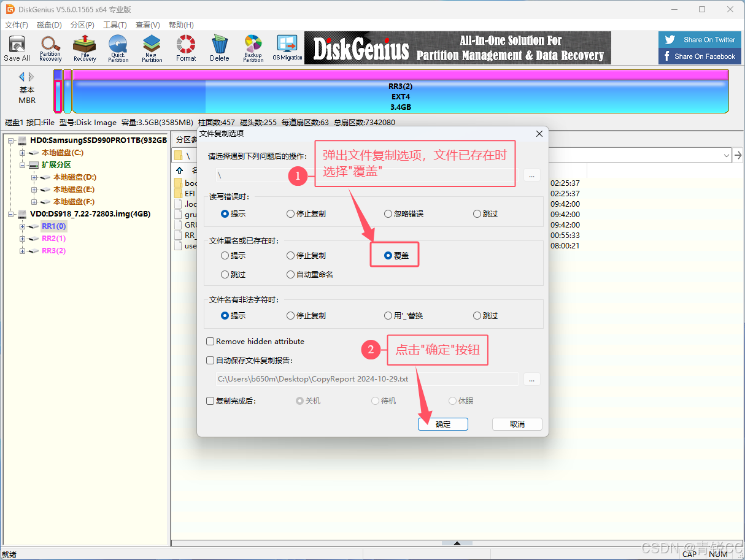Click the Share On Facebook link
This screenshot has width=745, height=560.
[x=700, y=56]
